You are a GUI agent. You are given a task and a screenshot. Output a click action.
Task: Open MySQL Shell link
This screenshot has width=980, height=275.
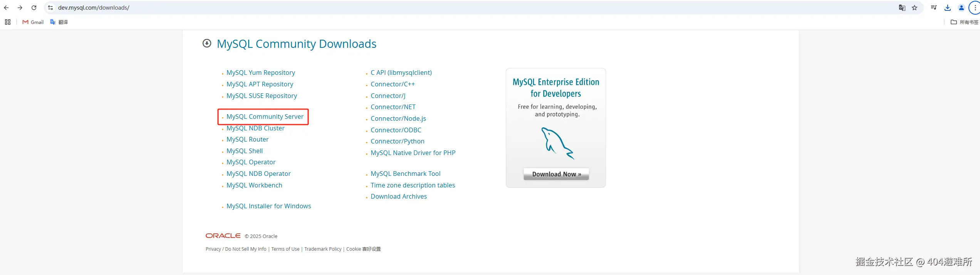point(245,151)
